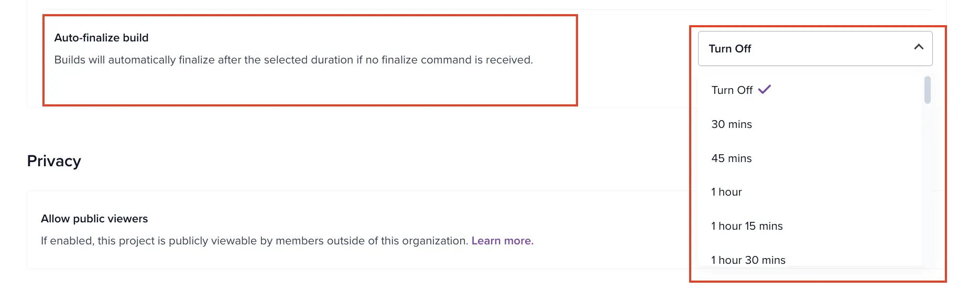Viewport: 980px width, 300px height.
Task: Click the dropdown list scrollbar thumb
Action: point(927,90)
